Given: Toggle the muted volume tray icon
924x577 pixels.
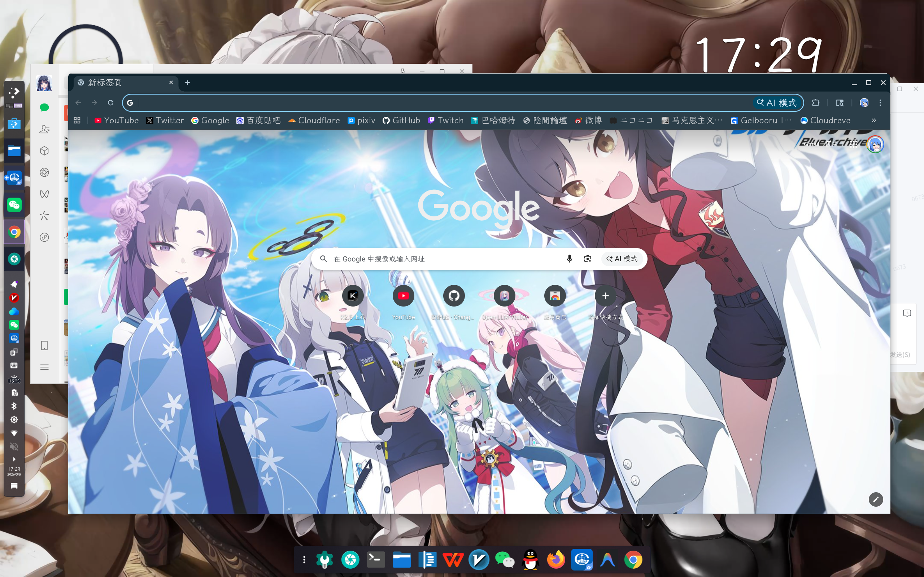Looking at the screenshot, I should [x=14, y=446].
